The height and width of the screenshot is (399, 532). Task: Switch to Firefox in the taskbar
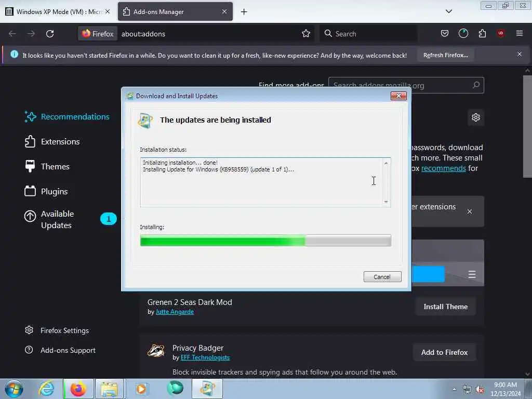coord(78,389)
